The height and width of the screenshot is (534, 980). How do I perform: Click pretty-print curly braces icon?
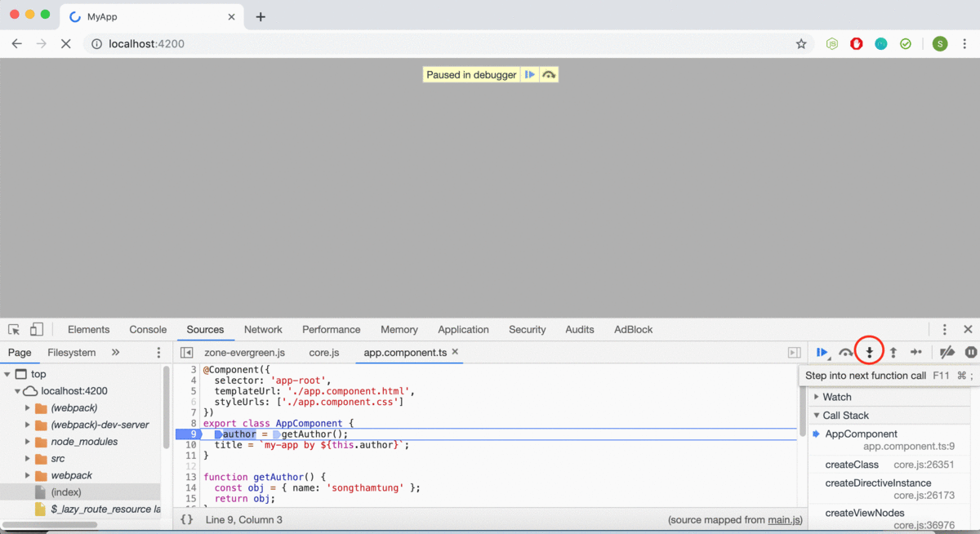[x=187, y=519]
